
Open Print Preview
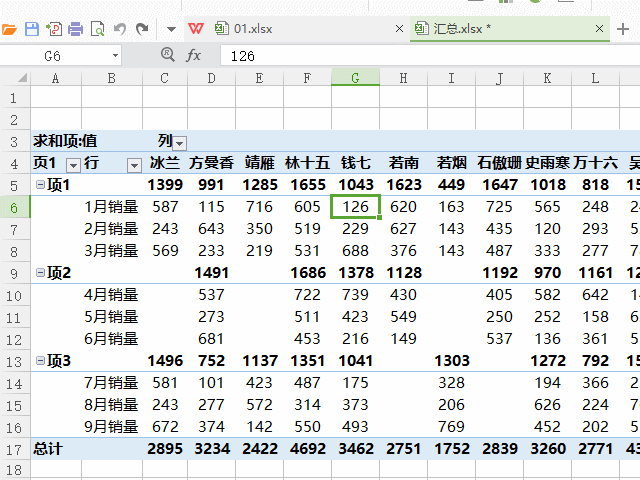(x=98, y=29)
